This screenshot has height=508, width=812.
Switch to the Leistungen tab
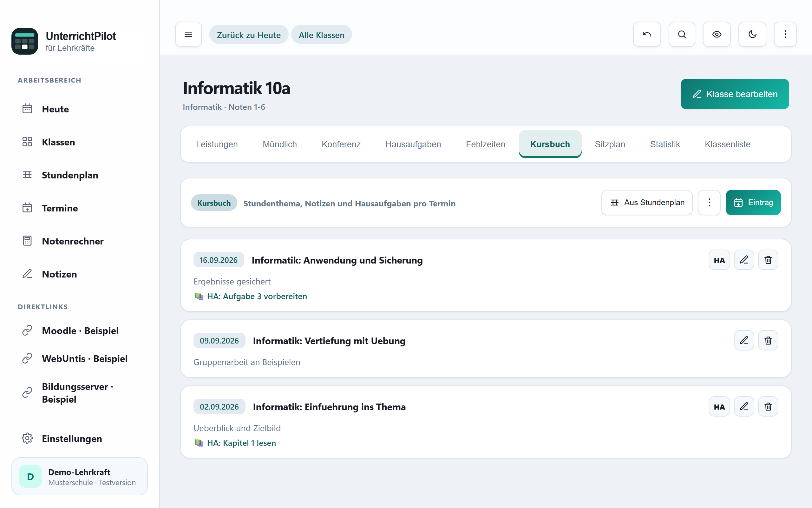click(x=217, y=144)
